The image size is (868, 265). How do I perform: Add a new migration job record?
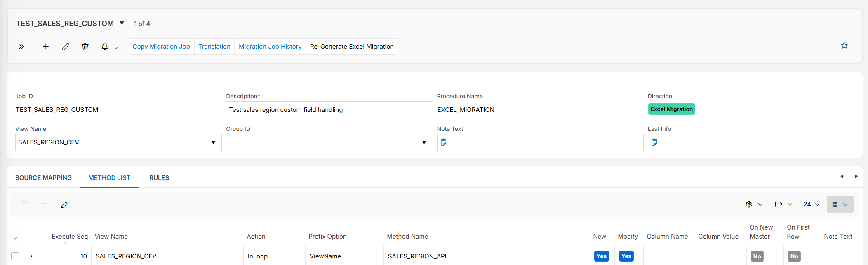pos(46,47)
